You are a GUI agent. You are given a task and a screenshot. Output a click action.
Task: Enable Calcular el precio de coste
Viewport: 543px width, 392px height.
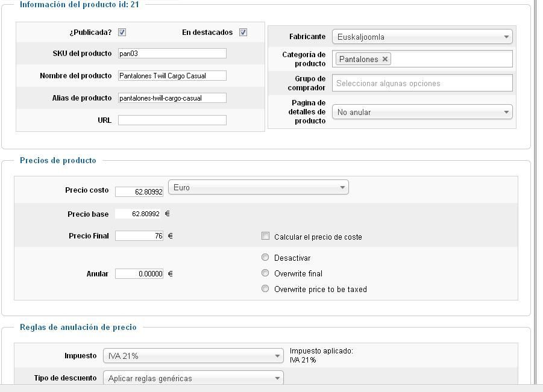point(265,236)
